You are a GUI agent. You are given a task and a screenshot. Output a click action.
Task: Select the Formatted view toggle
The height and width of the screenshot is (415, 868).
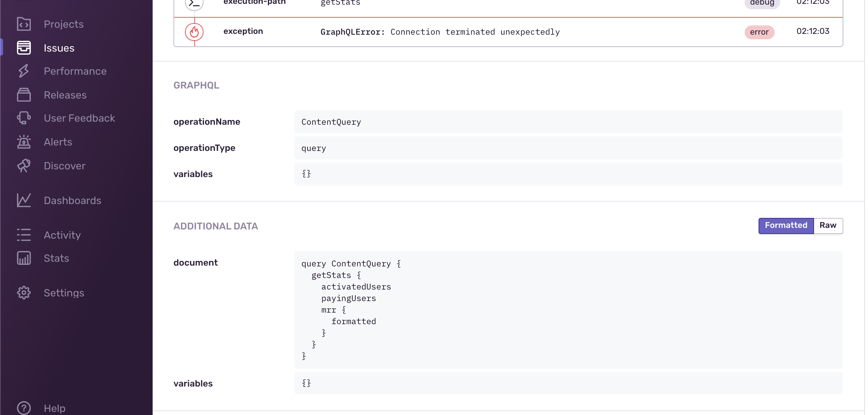click(786, 226)
